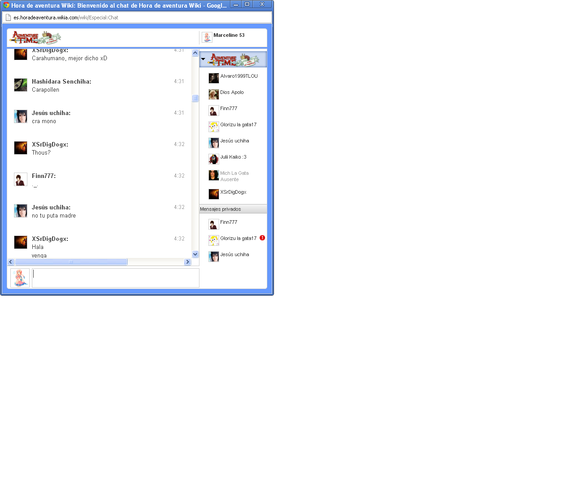Click Dios Apolo avatar in user list

(213, 94)
